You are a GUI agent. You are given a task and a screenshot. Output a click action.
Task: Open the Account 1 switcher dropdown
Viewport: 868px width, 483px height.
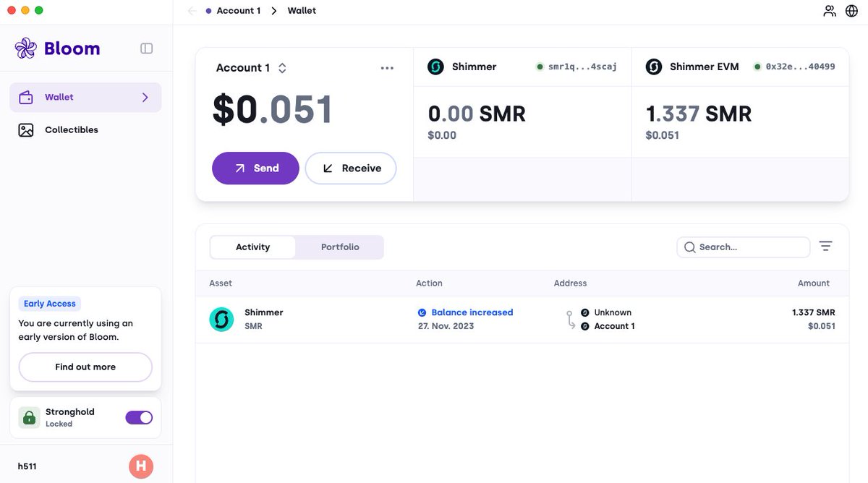(252, 68)
